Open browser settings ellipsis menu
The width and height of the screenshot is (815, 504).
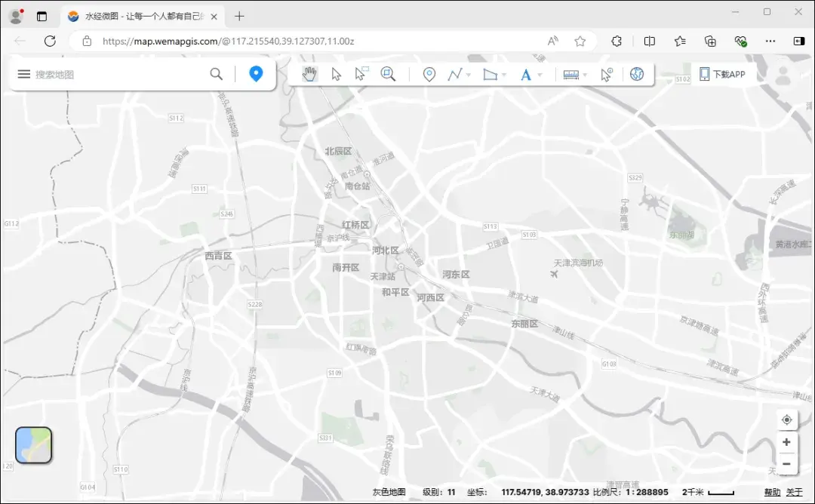tap(770, 41)
